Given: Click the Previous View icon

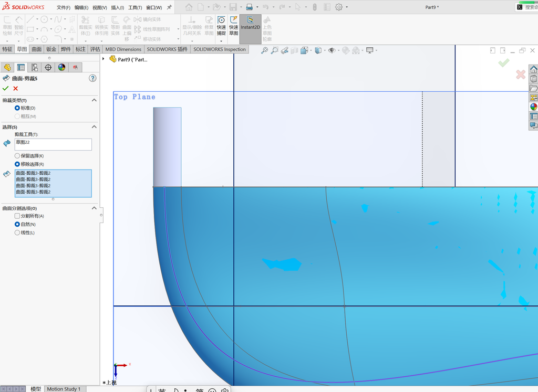Looking at the screenshot, I should tap(284, 50).
